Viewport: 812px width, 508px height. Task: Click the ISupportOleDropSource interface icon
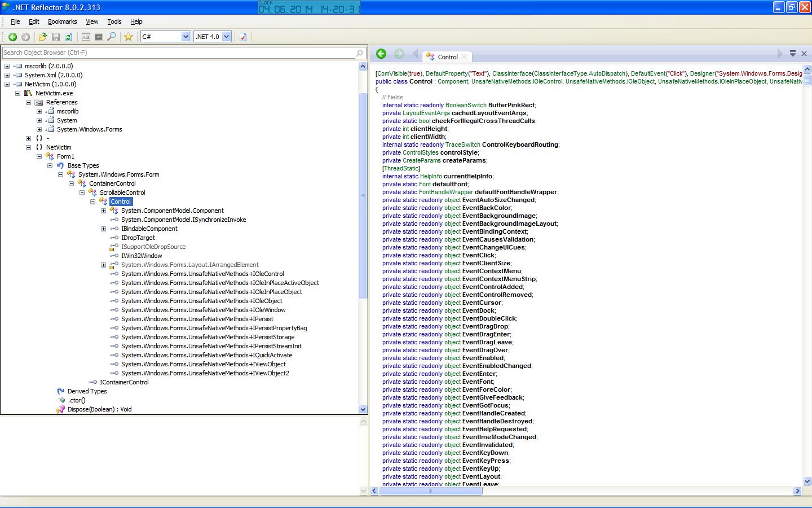(114, 247)
